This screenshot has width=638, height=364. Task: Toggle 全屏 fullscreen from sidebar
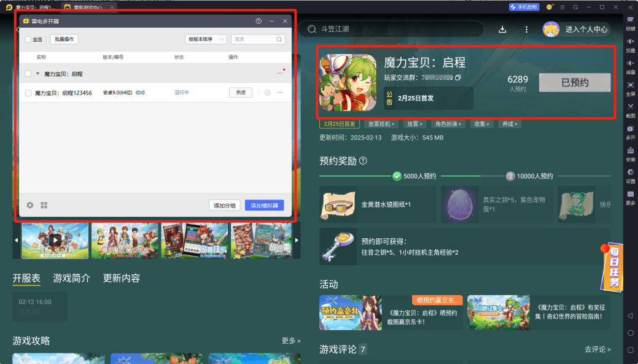pos(630,87)
